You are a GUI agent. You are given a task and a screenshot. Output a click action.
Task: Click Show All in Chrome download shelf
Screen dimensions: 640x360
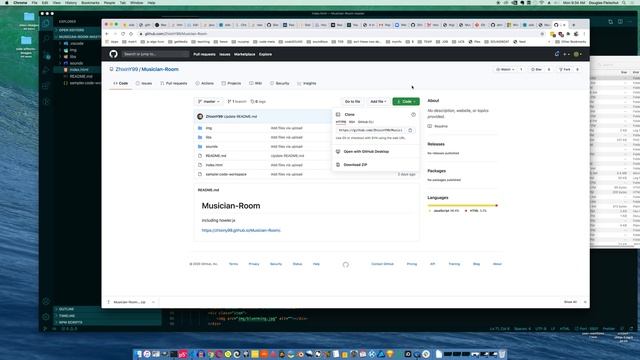tap(570, 302)
